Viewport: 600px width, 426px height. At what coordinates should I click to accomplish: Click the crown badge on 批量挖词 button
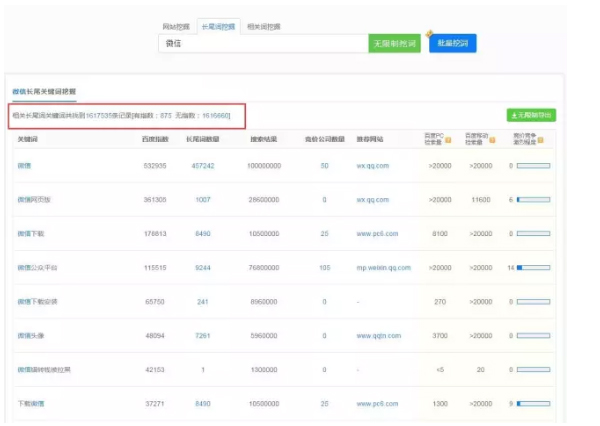coord(430,33)
